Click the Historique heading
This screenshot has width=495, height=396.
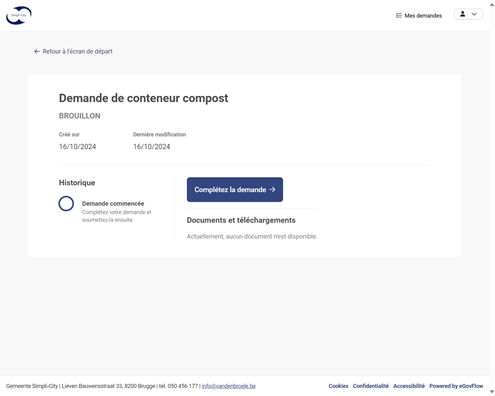77,183
